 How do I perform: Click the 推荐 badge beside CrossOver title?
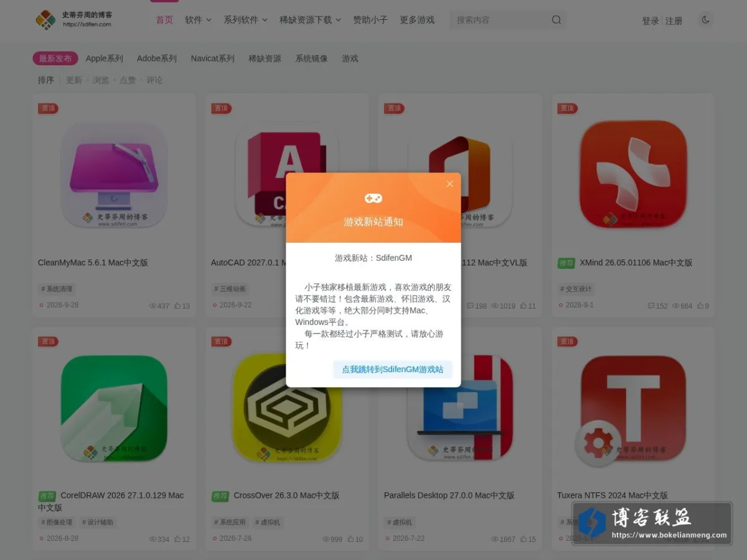point(220,497)
